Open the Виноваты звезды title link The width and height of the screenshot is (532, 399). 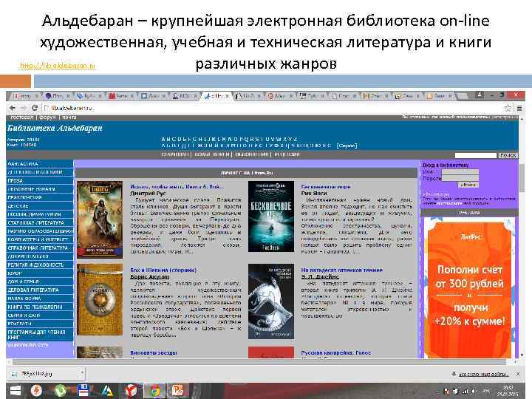154,353
